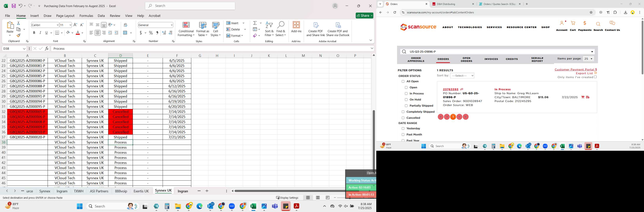Check the Cancelled status filter
Viewport: 644px width, 212px height.
pos(403,118)
